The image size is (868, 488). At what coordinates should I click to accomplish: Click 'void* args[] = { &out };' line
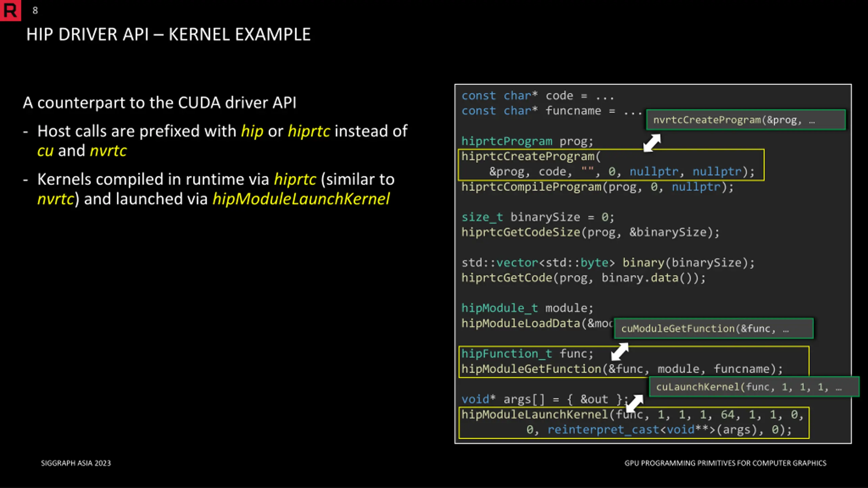pos(545,400)
